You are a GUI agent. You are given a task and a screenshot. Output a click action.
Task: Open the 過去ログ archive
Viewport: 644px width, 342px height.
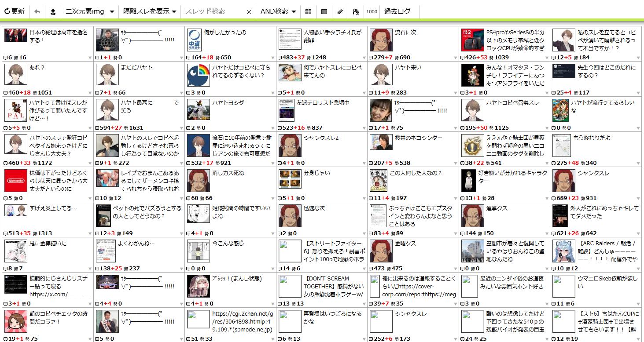tap(397, 11)
